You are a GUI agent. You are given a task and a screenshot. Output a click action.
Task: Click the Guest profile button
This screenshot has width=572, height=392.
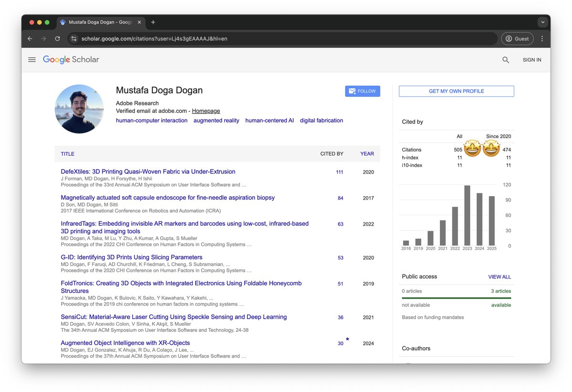pos(517,39)
